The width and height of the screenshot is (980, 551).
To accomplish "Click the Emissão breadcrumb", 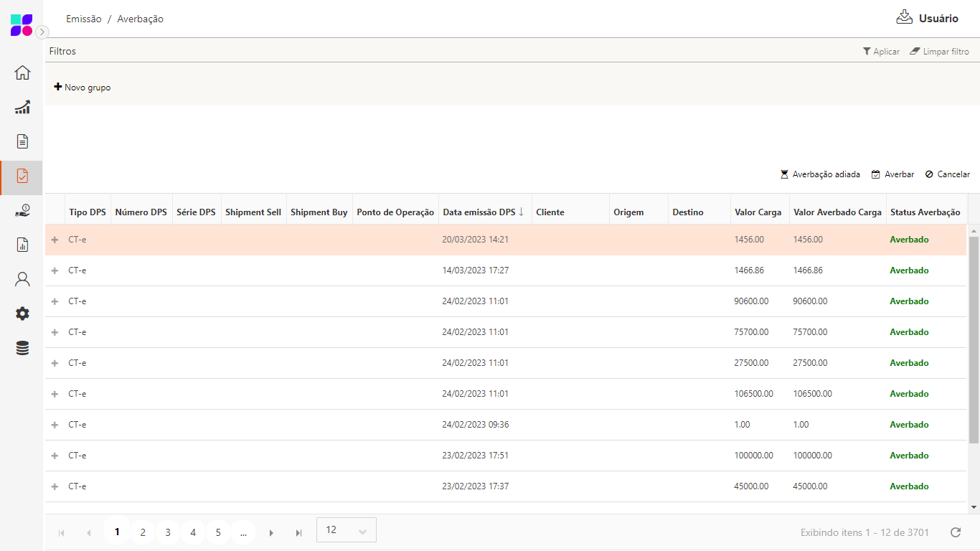I will [x=84, y=19].
